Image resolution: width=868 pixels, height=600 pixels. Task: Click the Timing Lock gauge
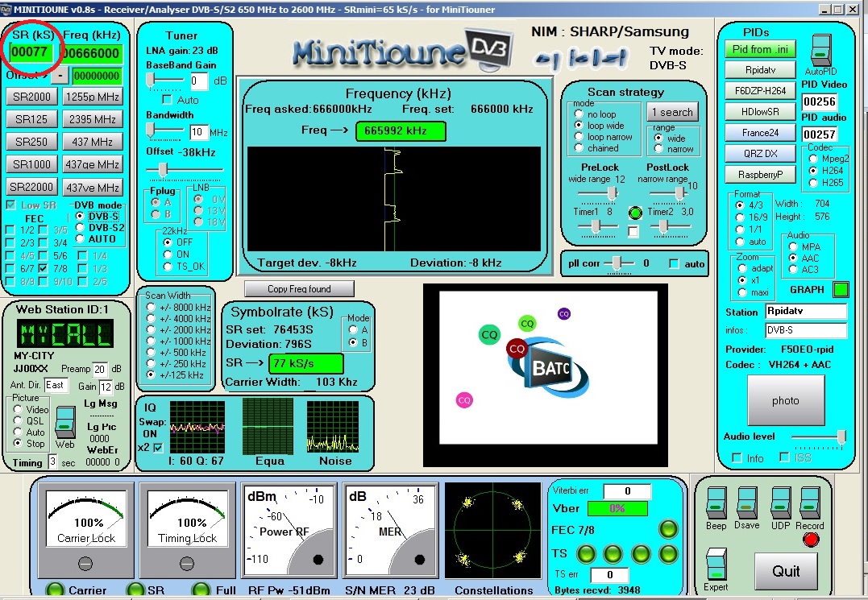click(x=187, y=530)
